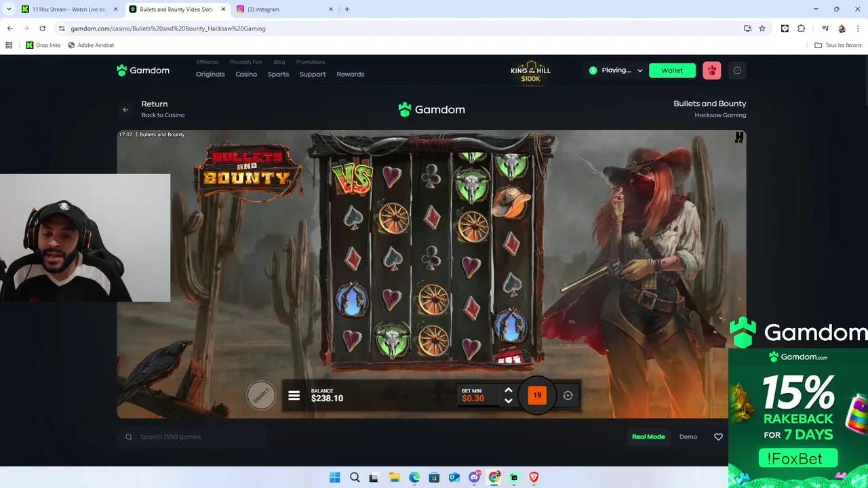Image resolution: width=868 pixels, height=488 pixels.
Task: Click the 15% Rakeback !FoxBet banner
Action: point(798,418)
